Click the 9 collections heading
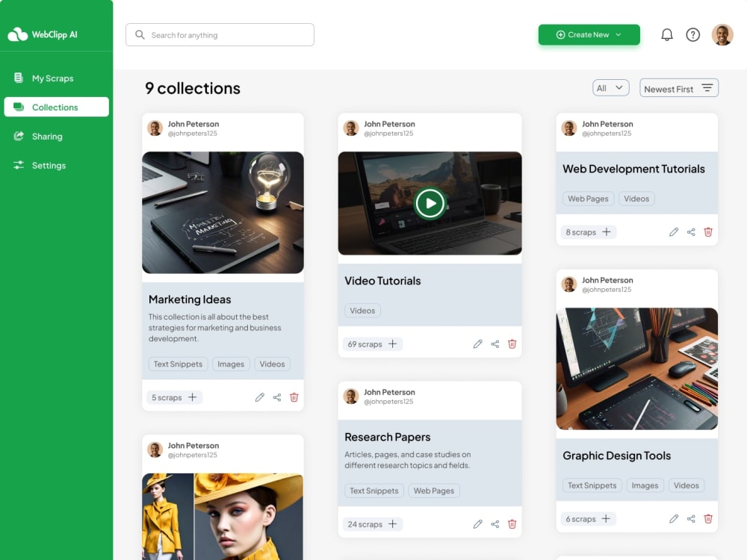This screenshot has width=747, height=560. pos(193,88)
